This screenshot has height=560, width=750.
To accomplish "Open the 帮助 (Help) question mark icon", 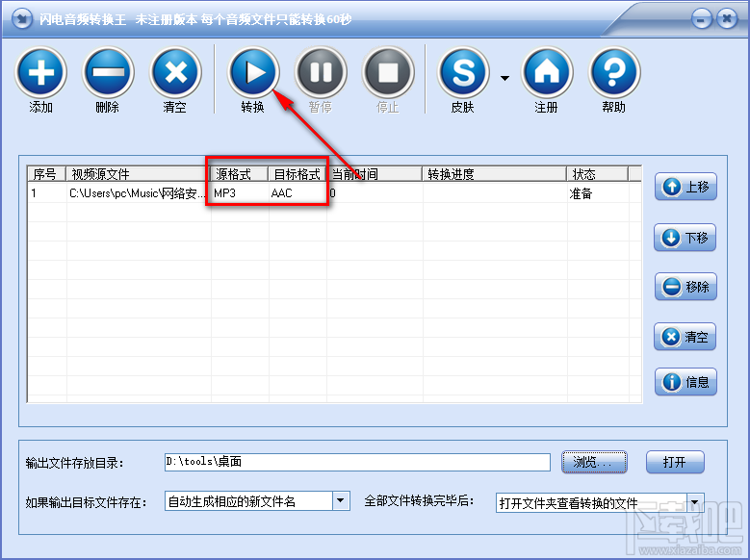I will tap(614, 72).
